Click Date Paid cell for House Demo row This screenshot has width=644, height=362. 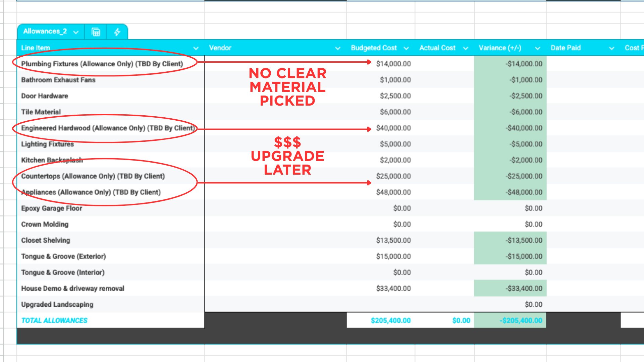pos(583,288)
